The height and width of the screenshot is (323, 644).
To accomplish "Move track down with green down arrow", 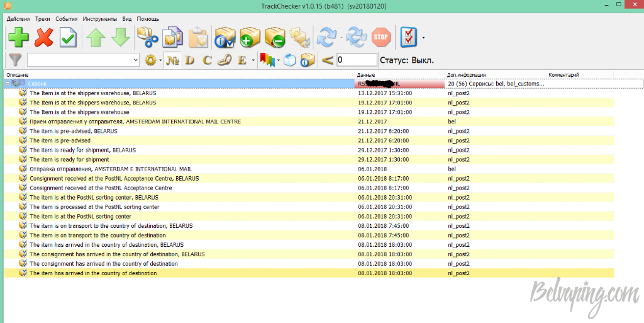I will point(120,37).
